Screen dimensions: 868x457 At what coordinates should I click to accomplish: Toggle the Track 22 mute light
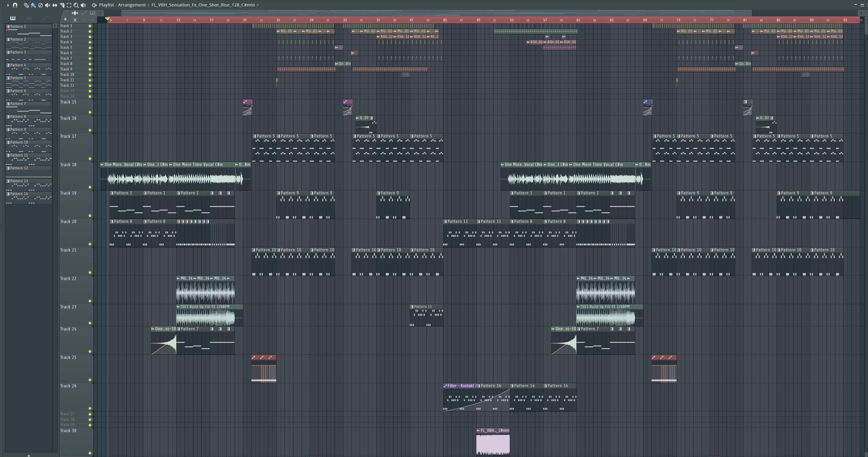tap(90, 301)
